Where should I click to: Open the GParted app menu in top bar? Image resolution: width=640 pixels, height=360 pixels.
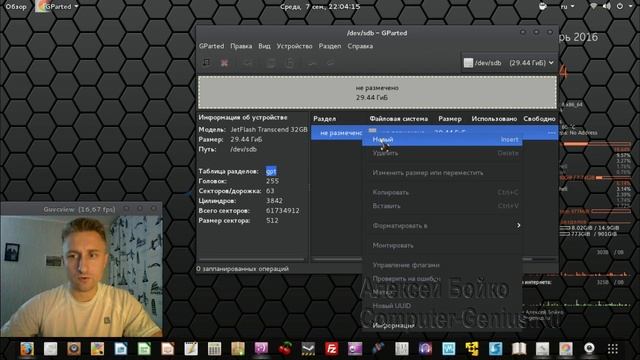(58, 7)
